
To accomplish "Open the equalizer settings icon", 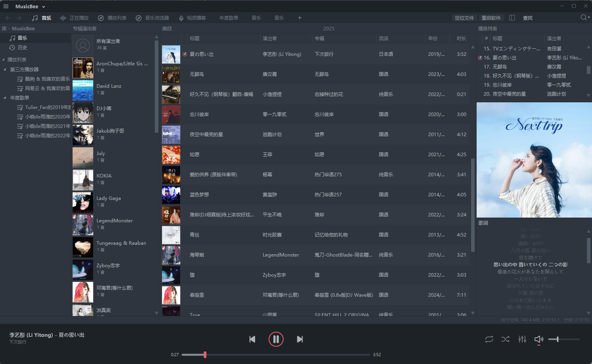I will (522, 339).
